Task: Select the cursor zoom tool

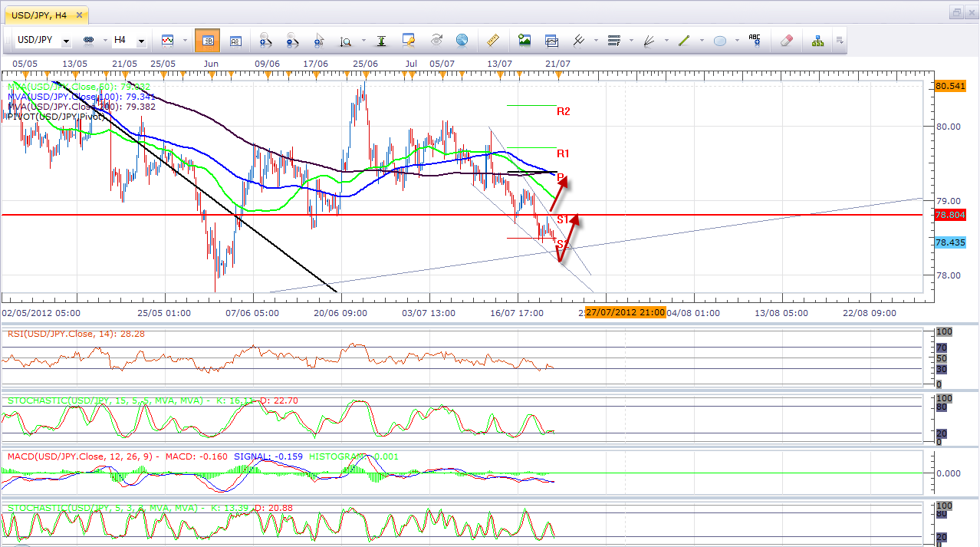Action: tap(319, 40)
